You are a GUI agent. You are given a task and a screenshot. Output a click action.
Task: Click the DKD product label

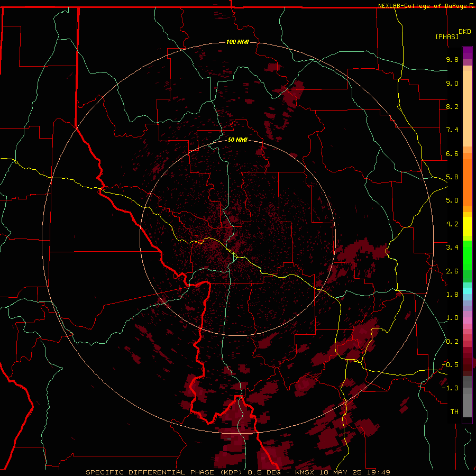click(x=464, y=32)
